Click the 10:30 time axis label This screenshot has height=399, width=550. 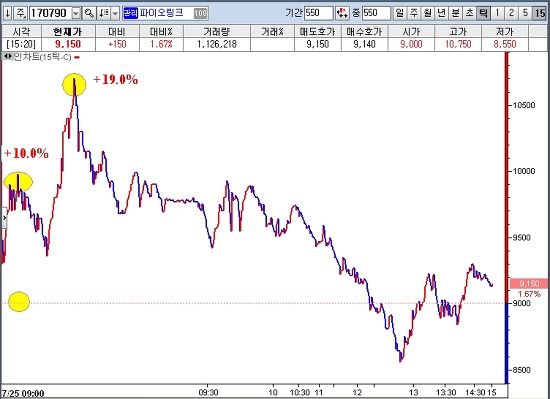(300, 392)
